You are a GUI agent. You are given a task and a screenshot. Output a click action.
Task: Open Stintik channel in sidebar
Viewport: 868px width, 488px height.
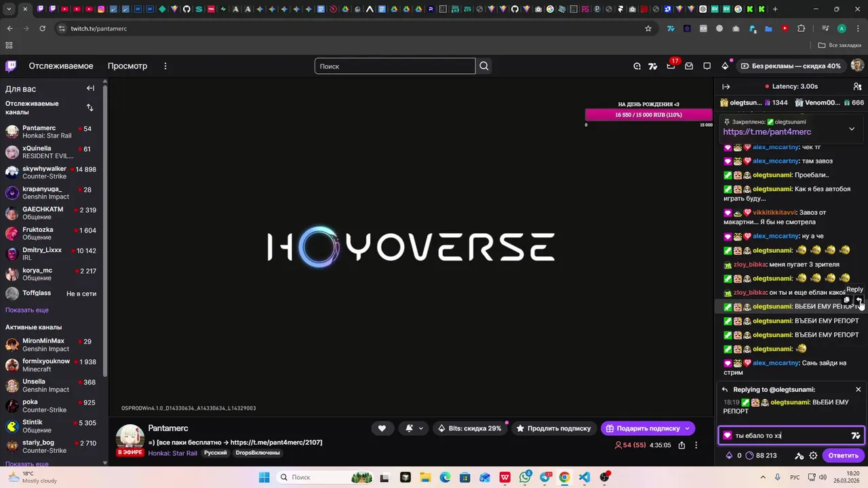52,426
